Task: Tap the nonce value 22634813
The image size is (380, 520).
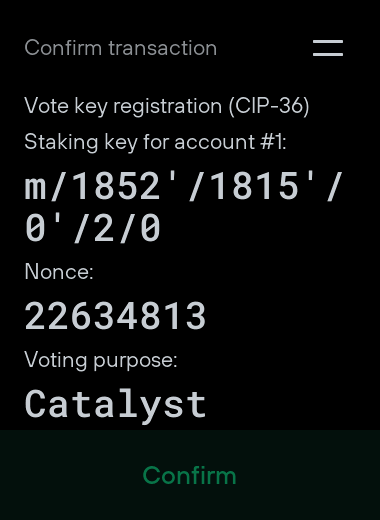Action: [115, 316]
